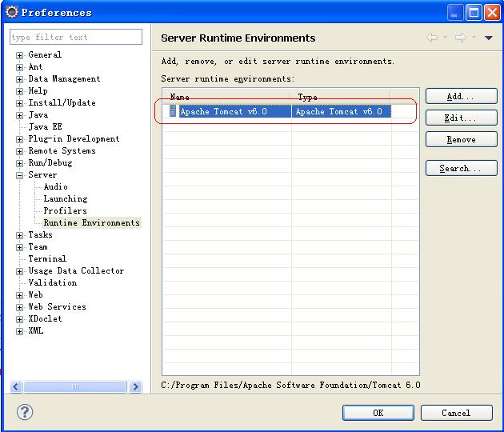
Task: Expand the Web Services node
Action: 20,307
